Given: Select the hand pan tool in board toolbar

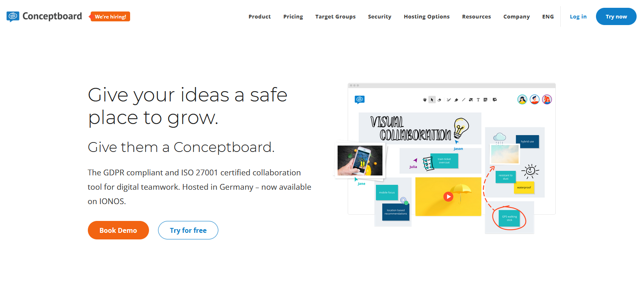Looking at the screenshot, I should (x=425, y=100).
